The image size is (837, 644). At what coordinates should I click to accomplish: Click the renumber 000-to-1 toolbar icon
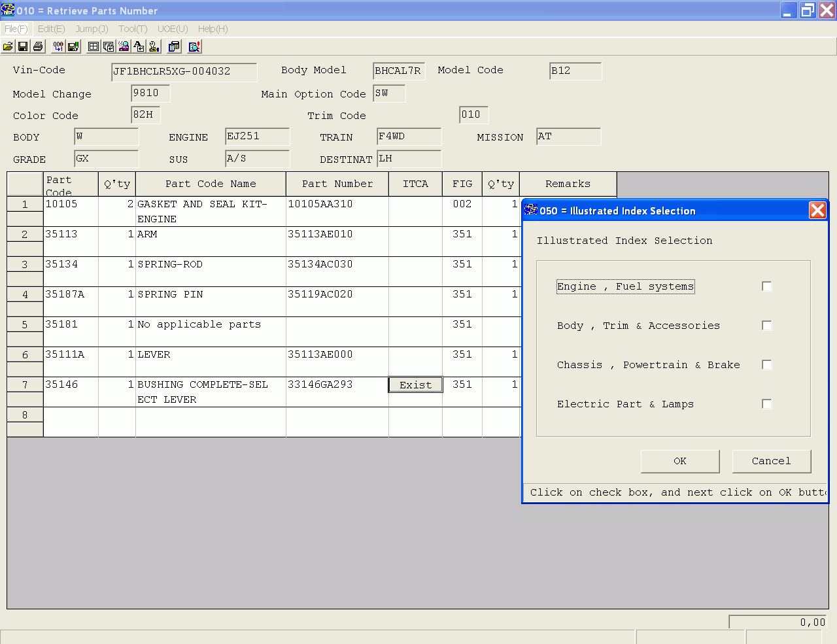(x=58, y=46)
